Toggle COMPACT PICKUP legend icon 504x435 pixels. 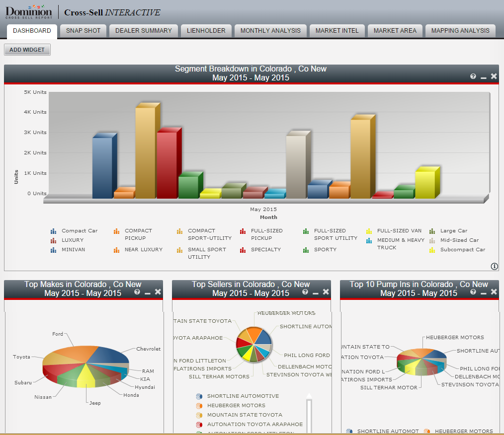(x=116, y=231)
